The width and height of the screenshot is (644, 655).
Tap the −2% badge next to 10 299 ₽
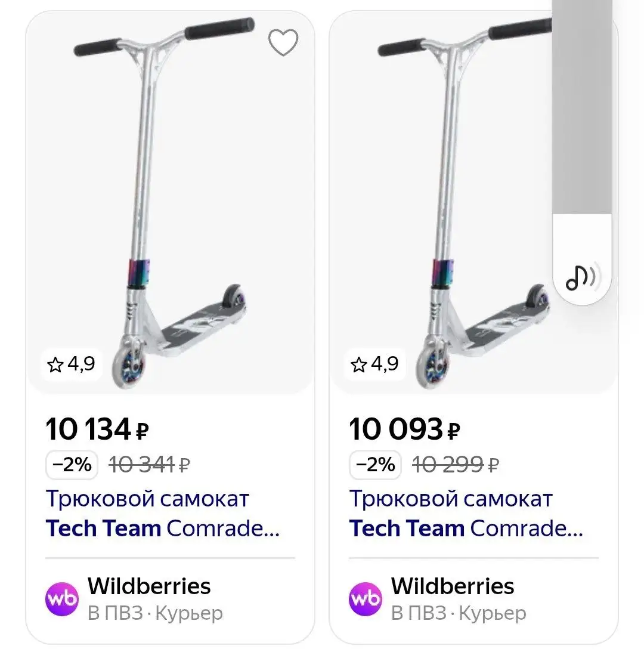[374, 464]
